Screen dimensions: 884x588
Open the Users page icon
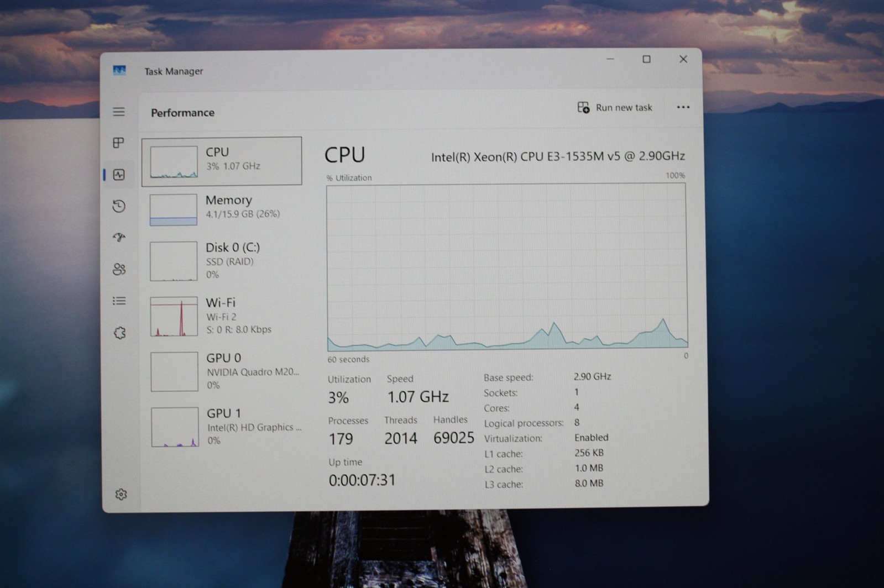point(119,269)
